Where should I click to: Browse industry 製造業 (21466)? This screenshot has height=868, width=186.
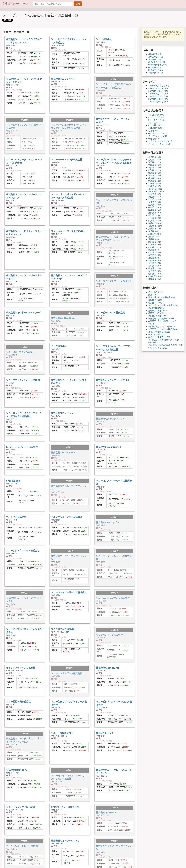coord(155,303)
